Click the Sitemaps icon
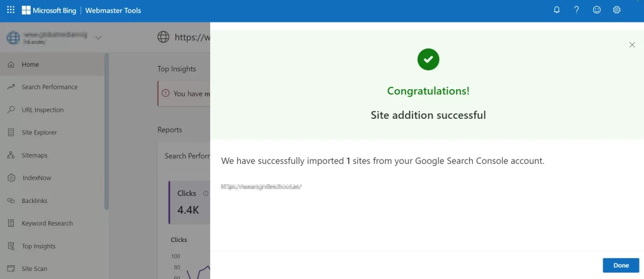 (11, 155)
